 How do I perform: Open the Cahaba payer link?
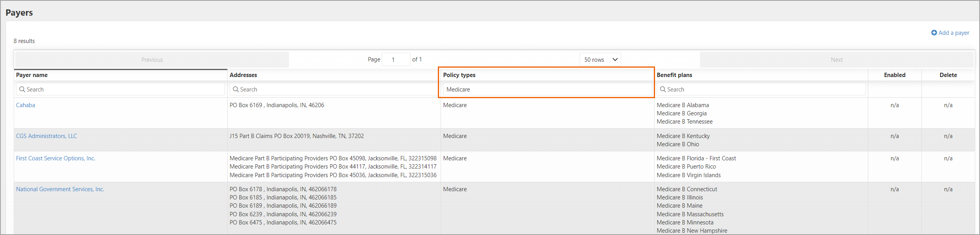point(25,105)
